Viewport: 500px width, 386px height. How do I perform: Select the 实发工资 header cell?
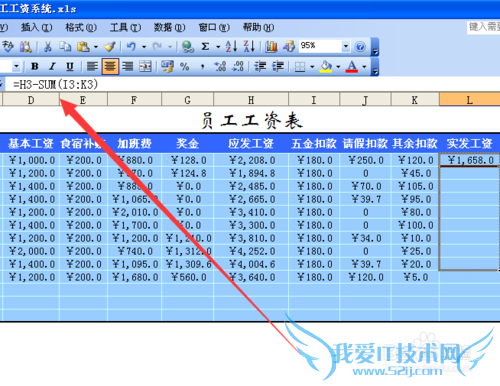click(470, 144)
